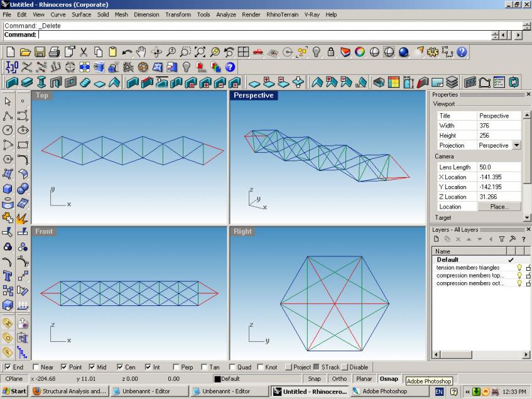The width and height of the screenshot is (532, 399).
Task: Select the Rectangle tool in left toolbar
Action: tap(23, 145)
